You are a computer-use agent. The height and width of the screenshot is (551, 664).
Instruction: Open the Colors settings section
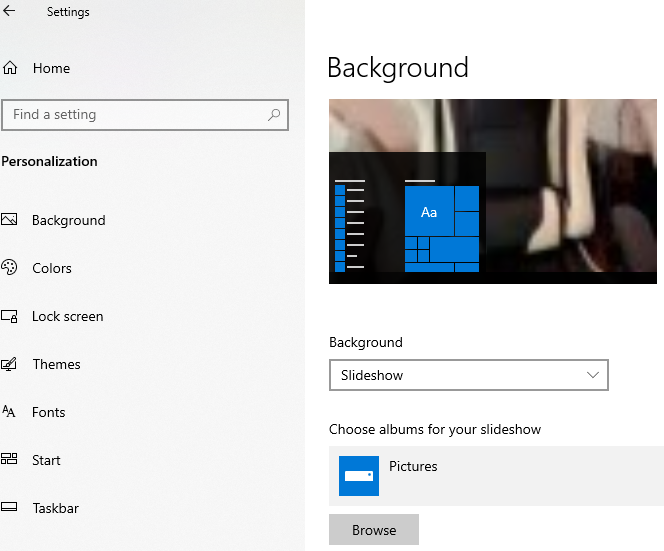pos(52,268)
